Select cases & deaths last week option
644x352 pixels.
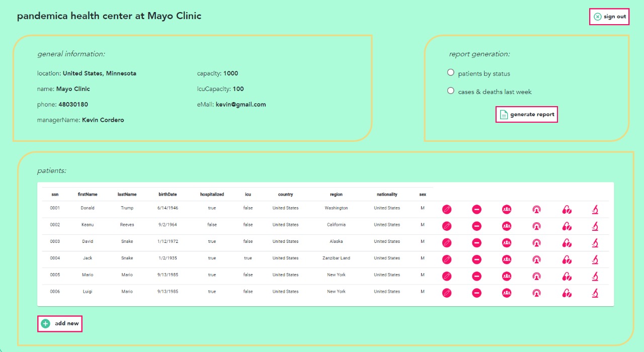pyautogui.click(x=451, y=91)
